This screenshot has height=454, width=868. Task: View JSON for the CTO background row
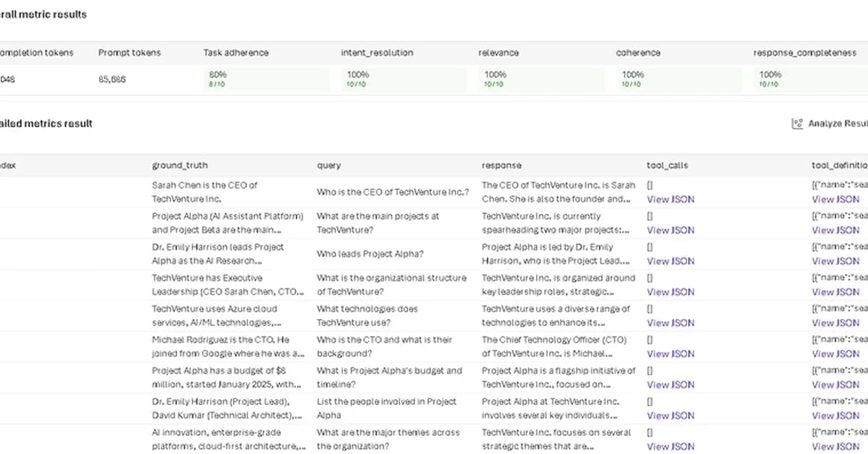[x=670, y=354]
